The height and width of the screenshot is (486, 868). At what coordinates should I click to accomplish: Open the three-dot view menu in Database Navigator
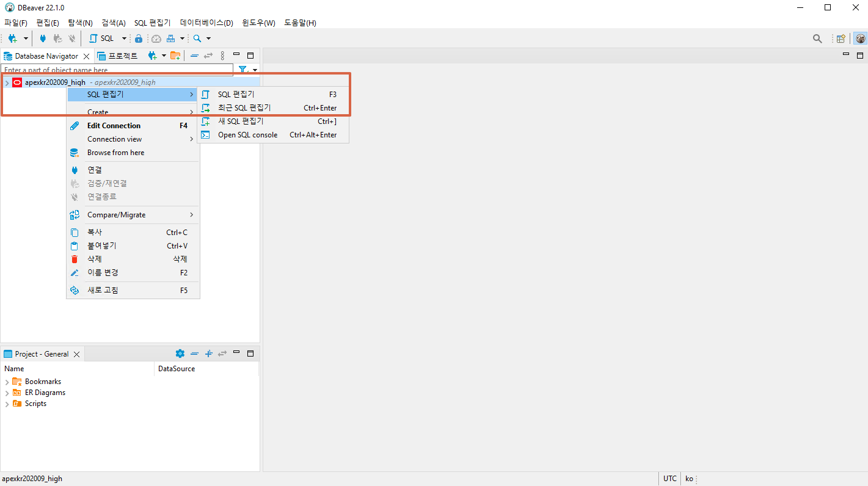(222, 56)
